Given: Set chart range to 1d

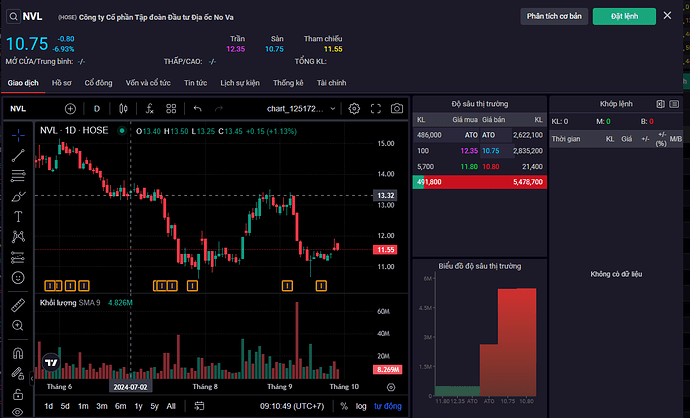Looking at the screenshot, I should [x=49, y=406].
